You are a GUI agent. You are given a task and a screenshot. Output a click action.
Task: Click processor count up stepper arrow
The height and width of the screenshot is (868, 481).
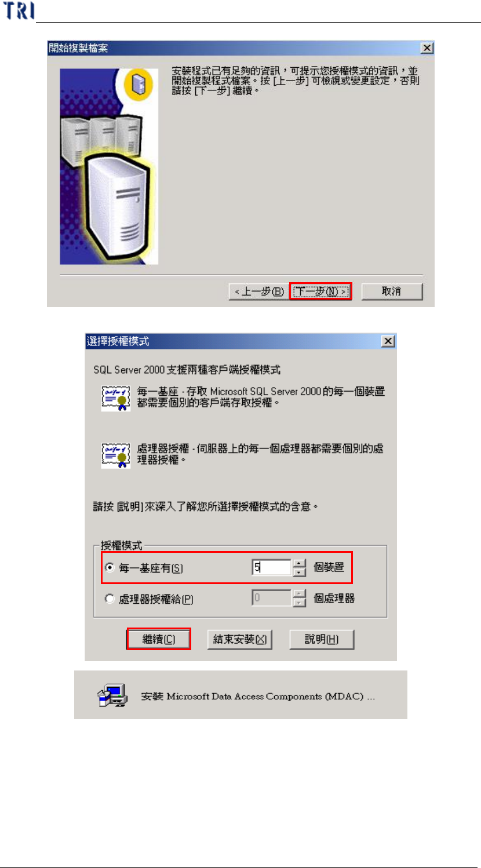pyautogui.click(x=299, y=594)
